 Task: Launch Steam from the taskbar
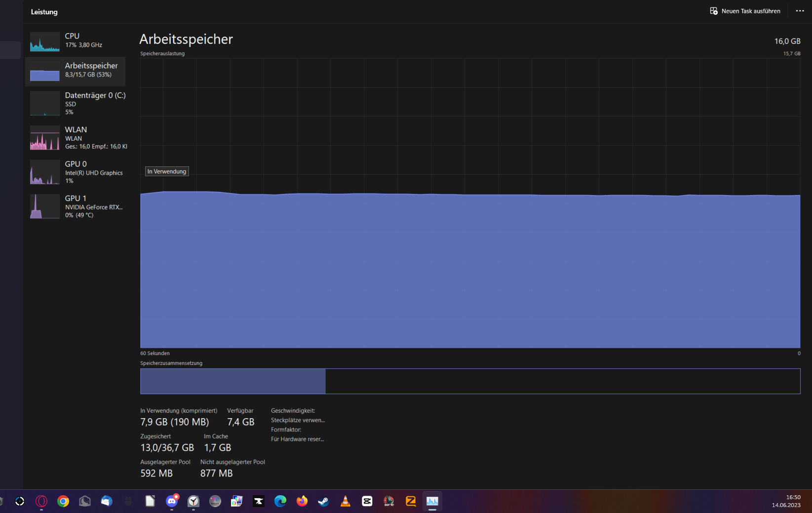point(324,501)
